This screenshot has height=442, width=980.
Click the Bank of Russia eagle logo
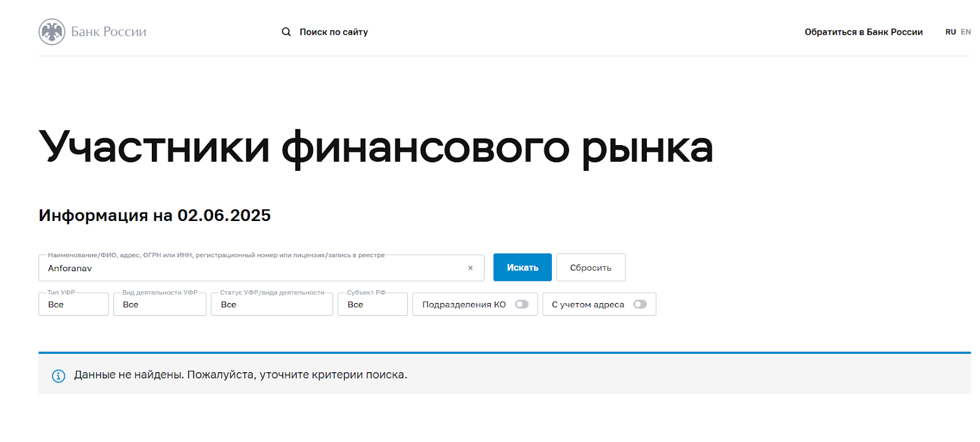coord(52,32)
